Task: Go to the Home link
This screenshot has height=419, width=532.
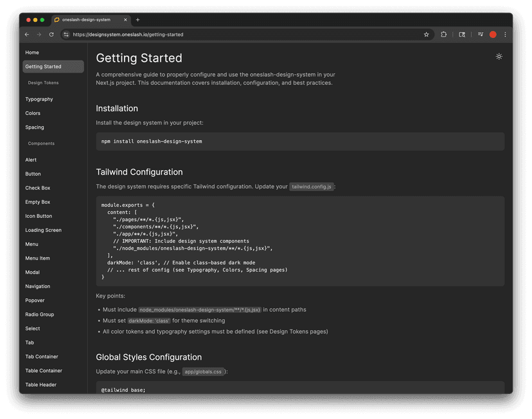Action: (x=31, y=52)
